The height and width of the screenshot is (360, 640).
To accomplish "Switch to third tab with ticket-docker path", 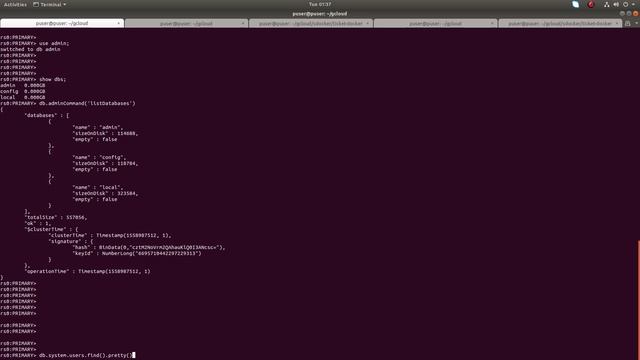I will click(311, 23).
